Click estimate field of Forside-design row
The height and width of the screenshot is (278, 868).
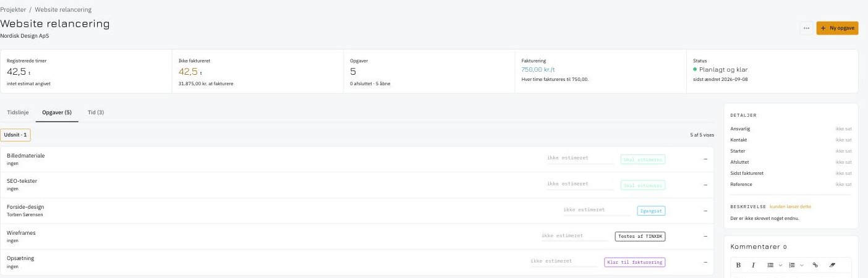tap(596, 210)
